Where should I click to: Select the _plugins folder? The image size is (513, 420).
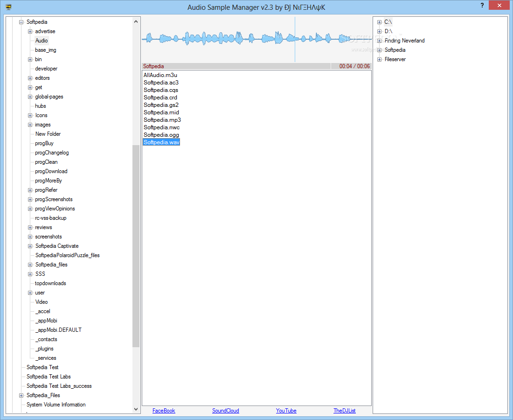[x=44, y=349]
